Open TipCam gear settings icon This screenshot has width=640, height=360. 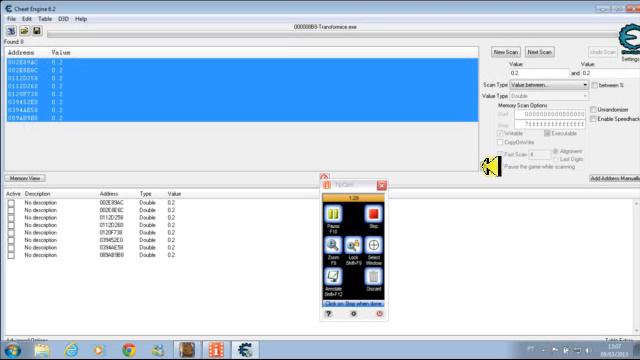point(353,314)
